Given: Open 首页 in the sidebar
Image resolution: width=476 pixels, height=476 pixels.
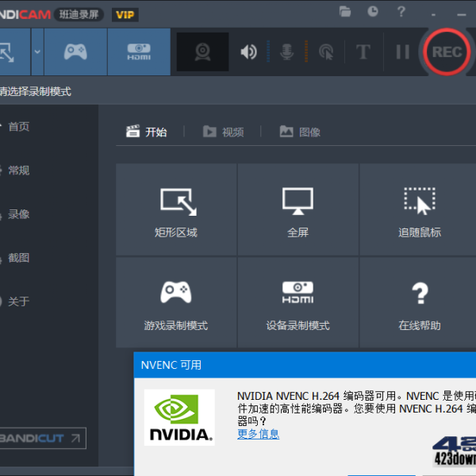Looking at the screenshot, I should (x=18, y=126).
